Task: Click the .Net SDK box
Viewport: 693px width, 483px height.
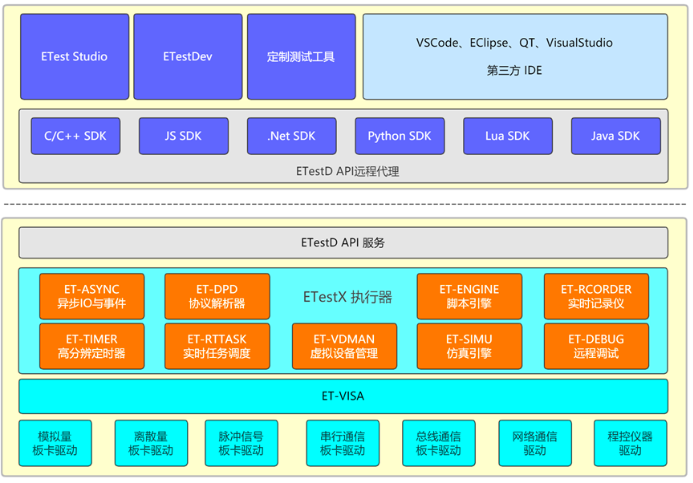Action: click(292, 136)
